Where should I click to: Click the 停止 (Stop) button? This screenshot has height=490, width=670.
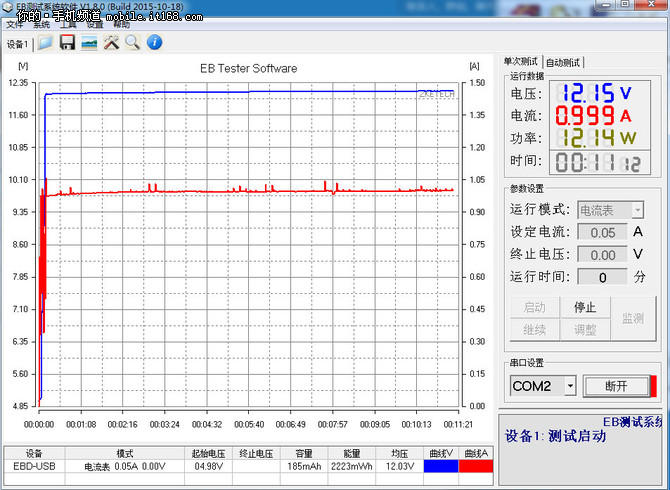[x=585, y=307]
